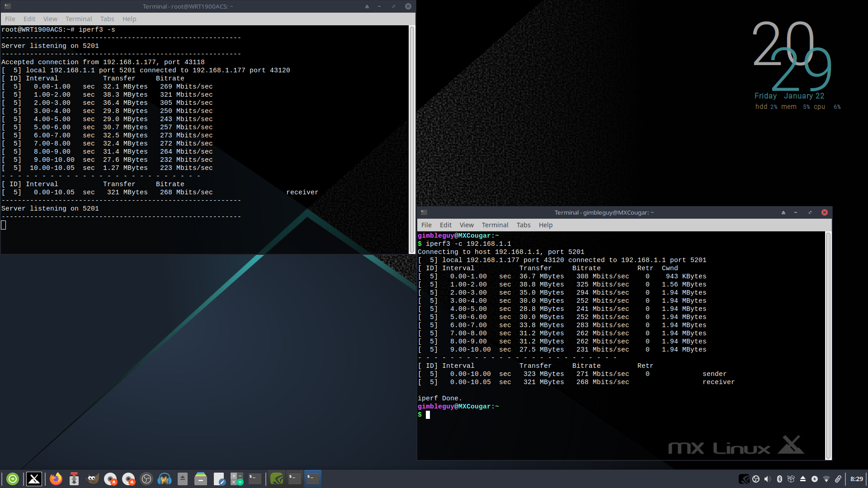This screenshot has height=488, width=868.
Task: Launch the text editor with pencil icon
Action: (219, 479)
